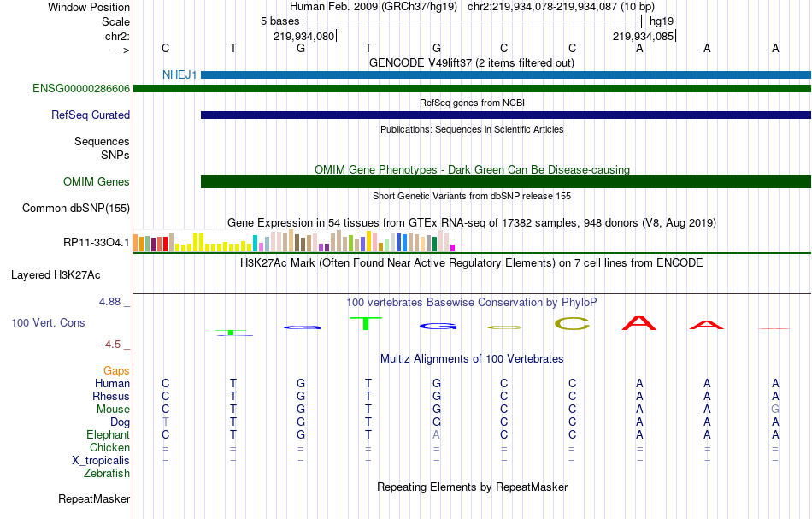
Task: Select the X_tropicalis species row label
Action: pyautogui.click(x=101, y=461)
